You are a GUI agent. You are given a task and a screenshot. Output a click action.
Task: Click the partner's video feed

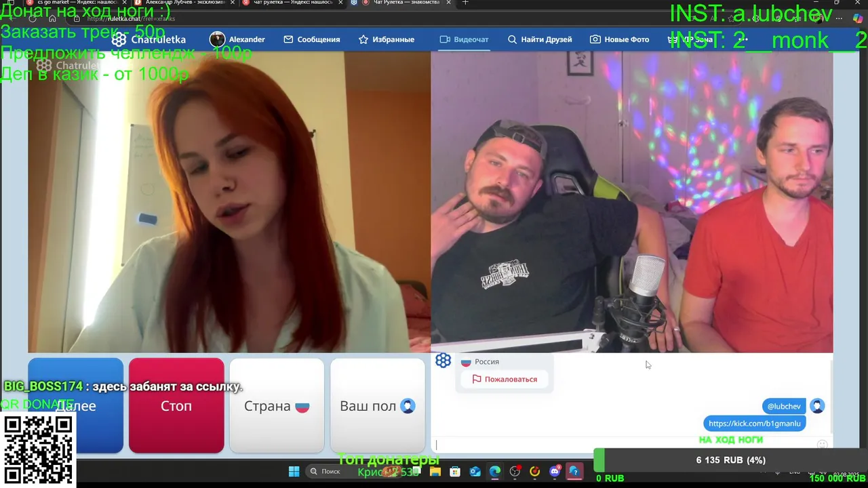coord(229,202)
